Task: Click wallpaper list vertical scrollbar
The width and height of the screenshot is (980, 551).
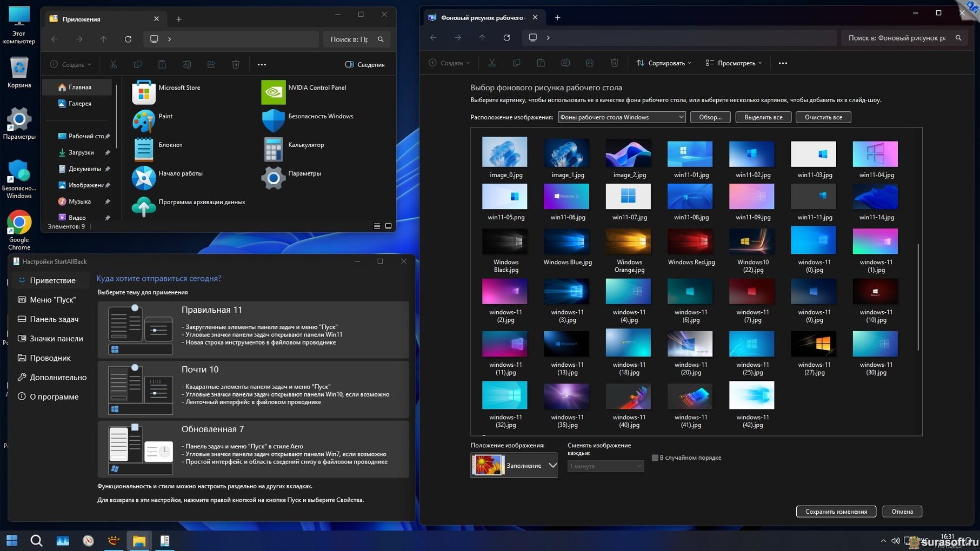Action: 918,297
